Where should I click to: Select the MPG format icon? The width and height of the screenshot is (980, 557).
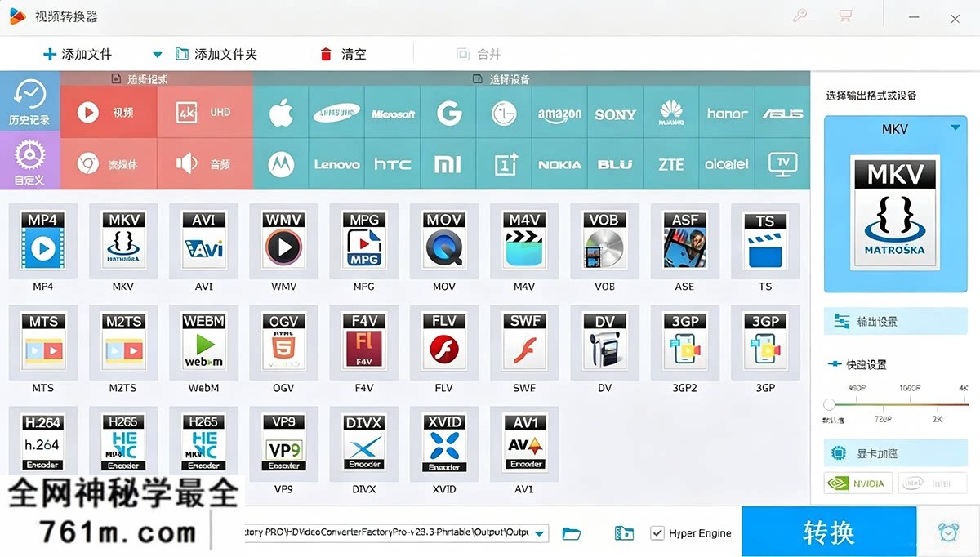pos(363,240)
